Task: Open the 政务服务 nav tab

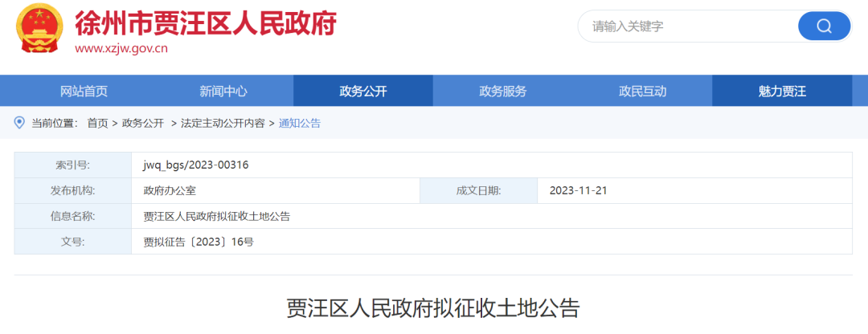Action: (502, 92)
